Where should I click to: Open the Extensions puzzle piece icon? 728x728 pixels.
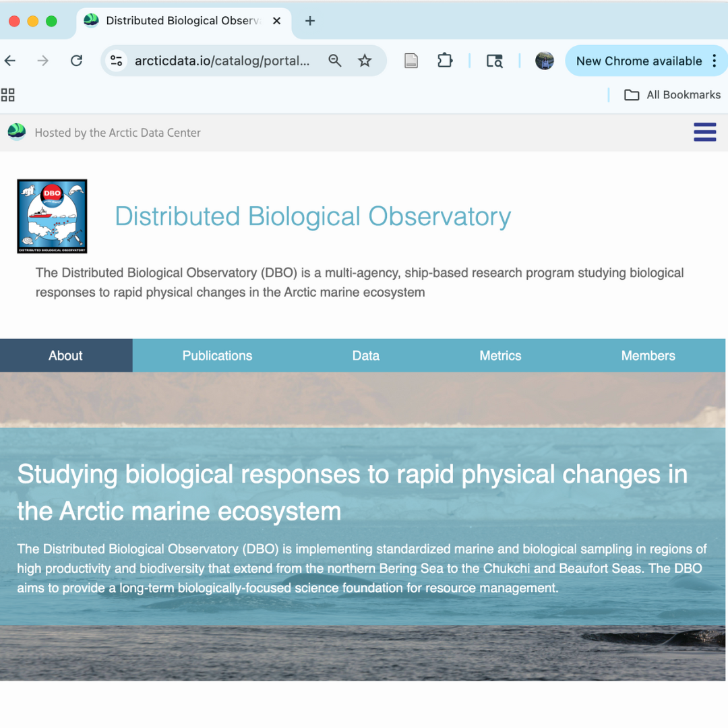pos(445,61)
